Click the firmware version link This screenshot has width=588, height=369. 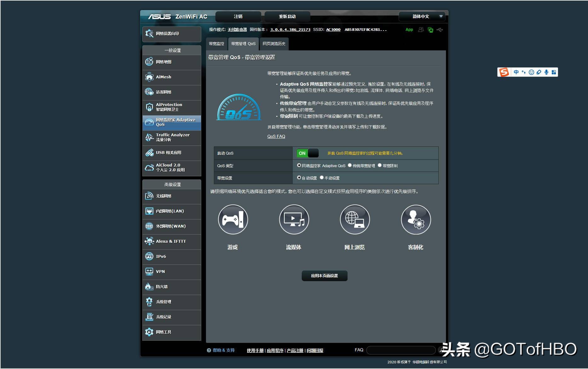290,30
